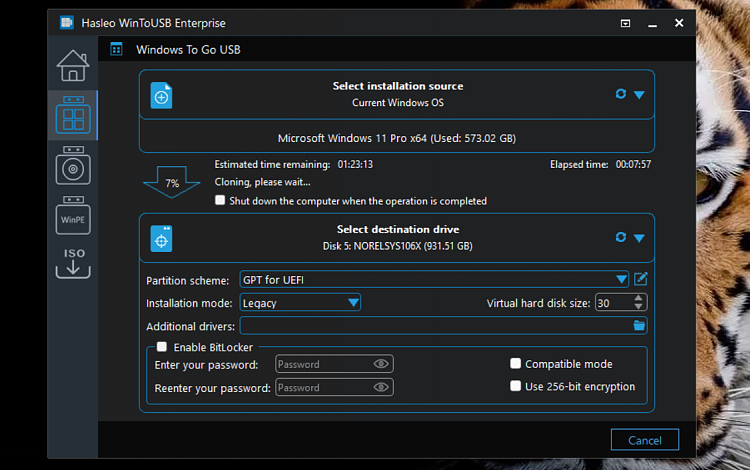This screenshot has height=470, width=750.
Task: Click the Cloning, please wait status text
Action: tap(262, 182)
